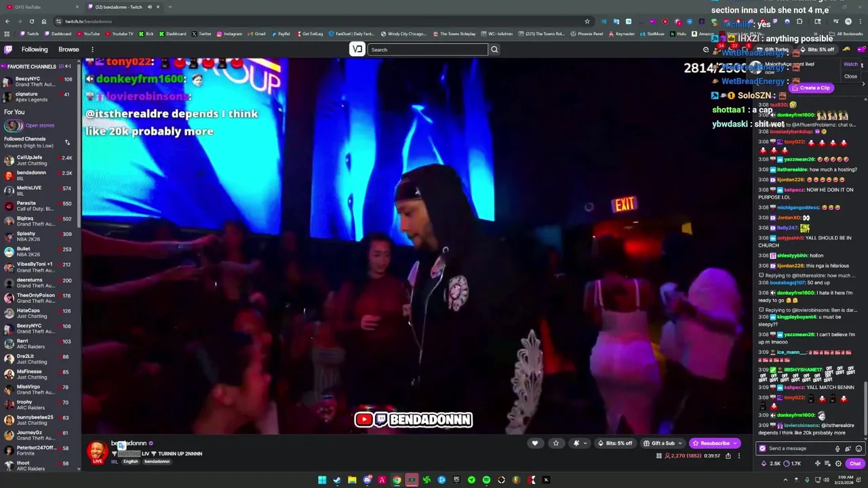Open VibesByToni channel from sidebar
868x488 pixels.
[39, 267]
